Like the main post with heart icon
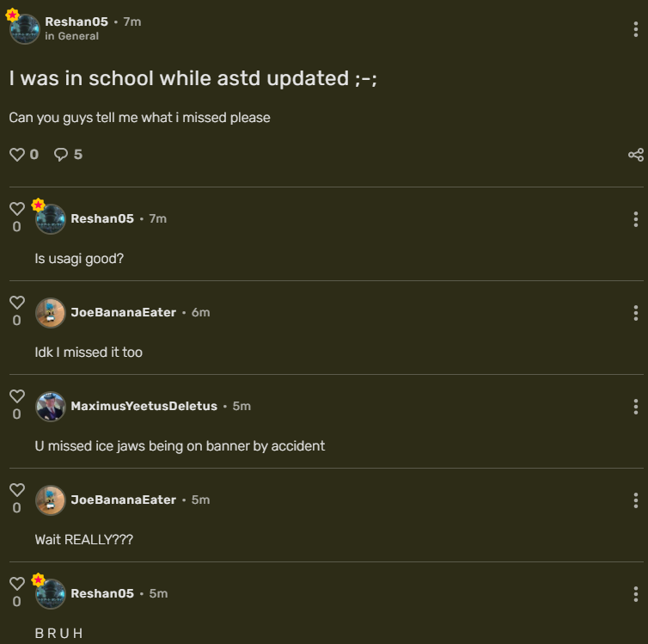Screen dimensions: 648x644 coord(17,155)
